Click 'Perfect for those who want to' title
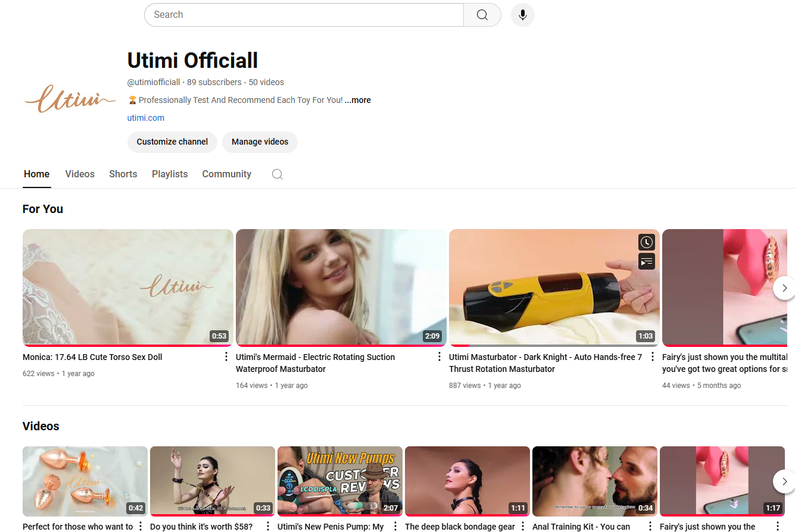Image resolution: width=795 pixels, height=532 pixels. tap(78, 527)
